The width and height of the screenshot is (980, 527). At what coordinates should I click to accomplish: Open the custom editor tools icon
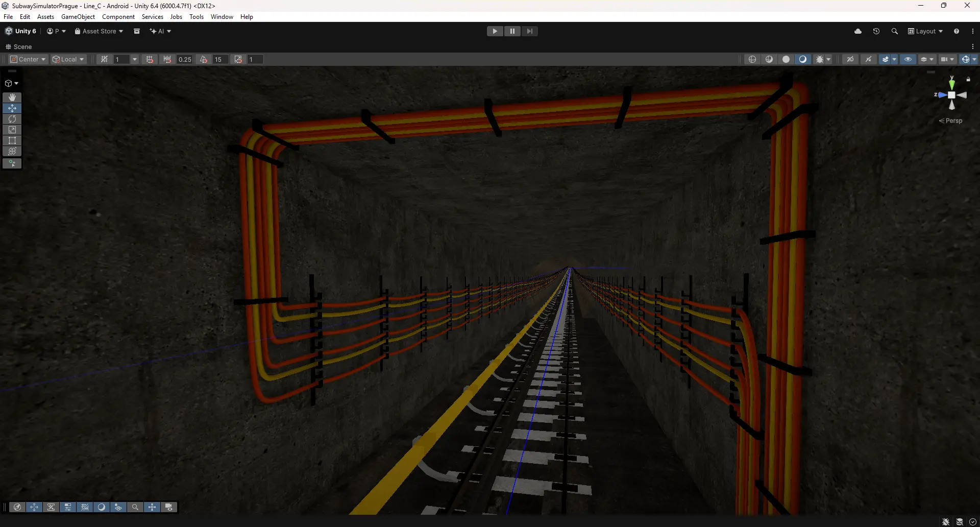tap(12, 163)
